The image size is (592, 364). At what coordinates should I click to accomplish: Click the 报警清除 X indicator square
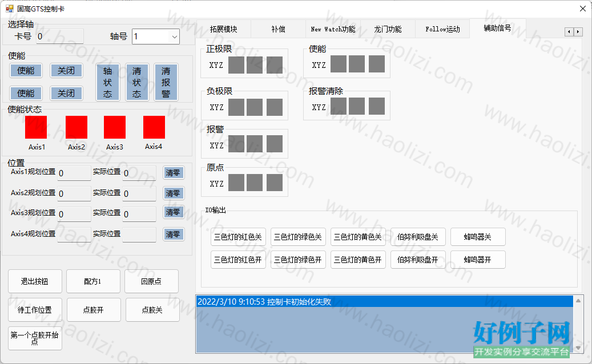[339, 106]
